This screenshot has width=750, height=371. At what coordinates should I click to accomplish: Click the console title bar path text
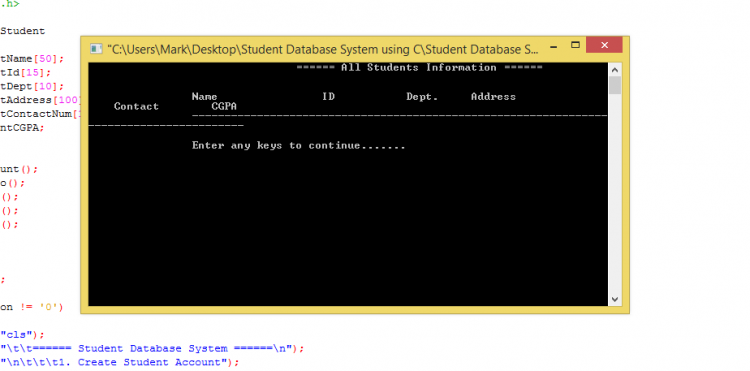[x=323, y=49]
